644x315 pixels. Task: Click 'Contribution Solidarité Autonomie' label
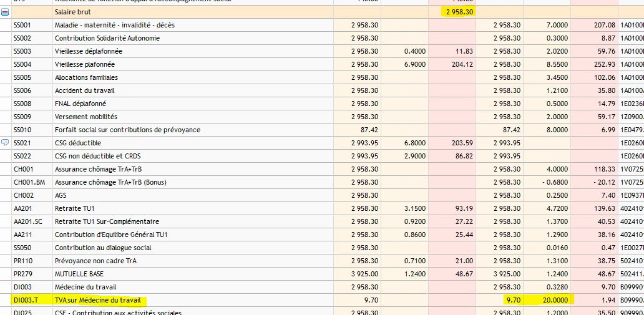pos(107,38)
